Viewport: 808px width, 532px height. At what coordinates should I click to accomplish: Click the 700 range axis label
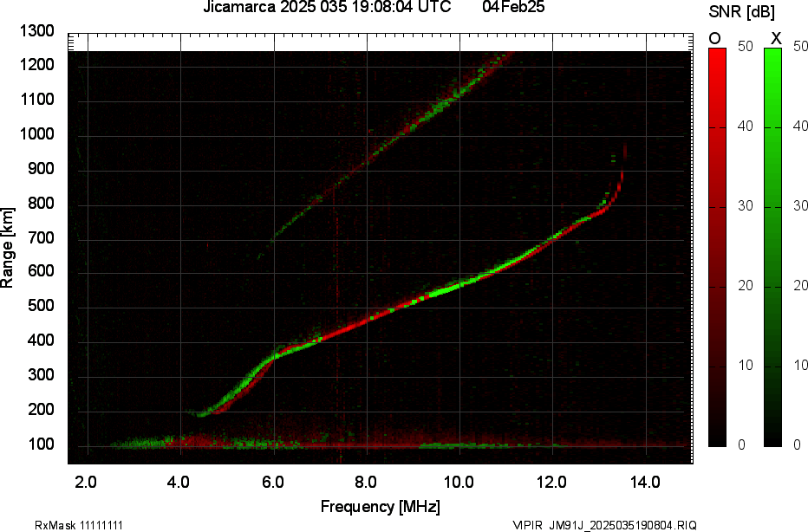[41, 237]
